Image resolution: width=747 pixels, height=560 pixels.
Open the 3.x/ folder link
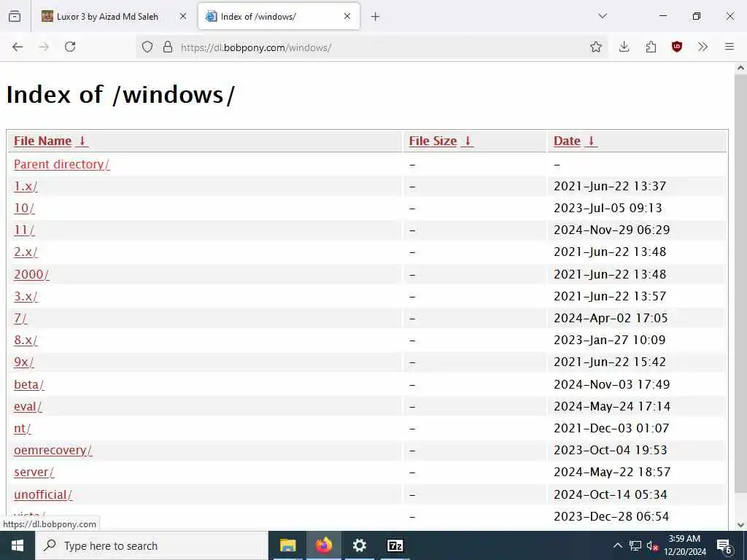26,296
